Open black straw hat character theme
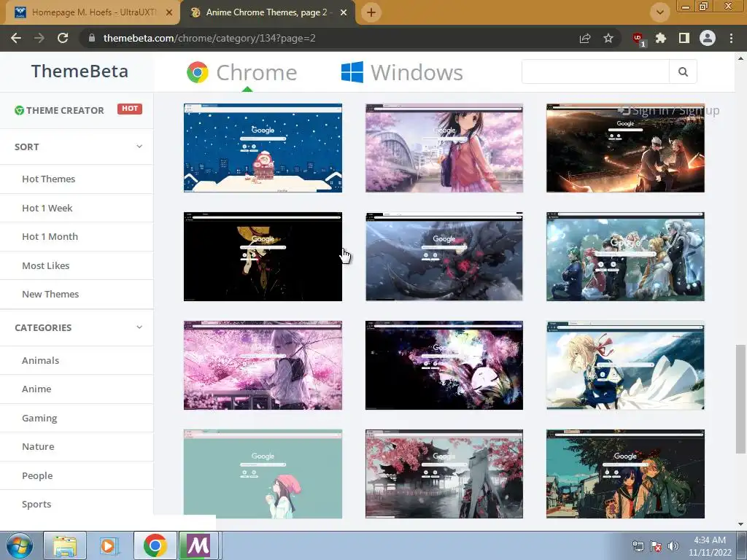This screenshot has height=560, width=747. (x=263, y=257)
